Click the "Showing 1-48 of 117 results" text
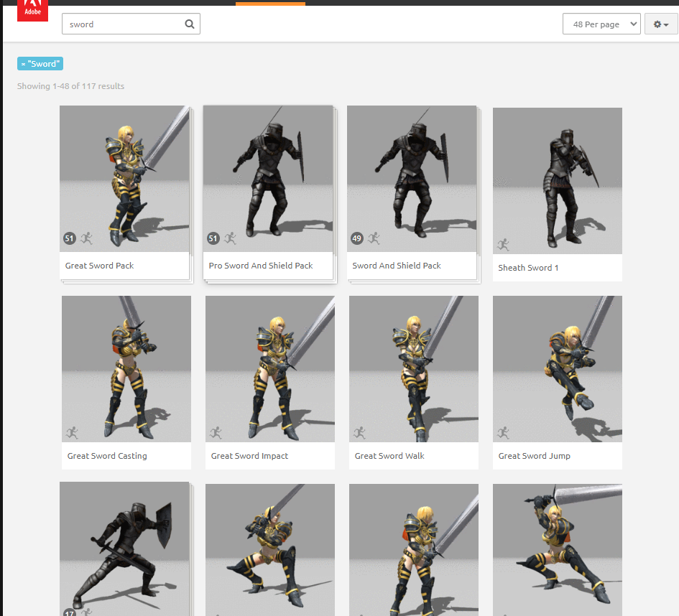 pyautogui.click(x=70, y=86)
